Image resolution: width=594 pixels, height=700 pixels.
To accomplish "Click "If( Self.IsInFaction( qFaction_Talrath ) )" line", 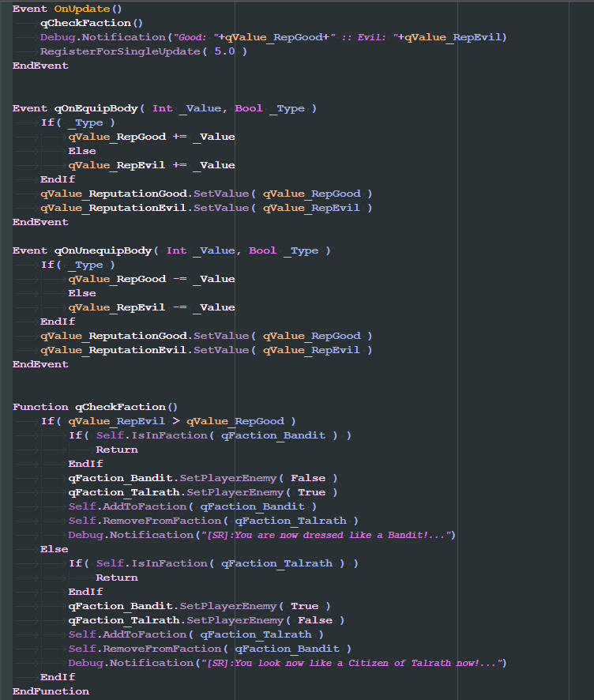I will 213,563.
